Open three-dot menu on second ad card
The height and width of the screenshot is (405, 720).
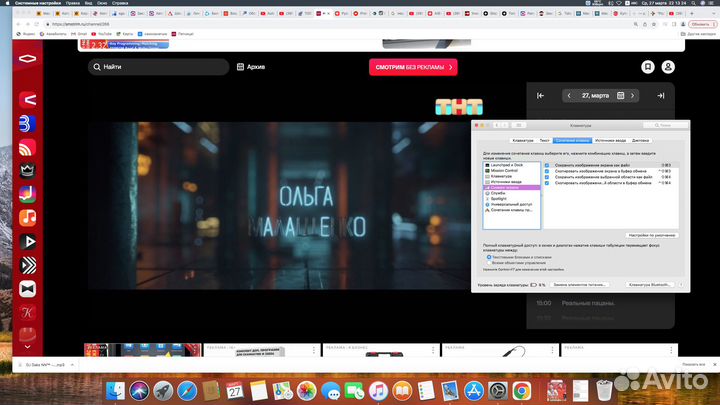(x=314, y=350)
